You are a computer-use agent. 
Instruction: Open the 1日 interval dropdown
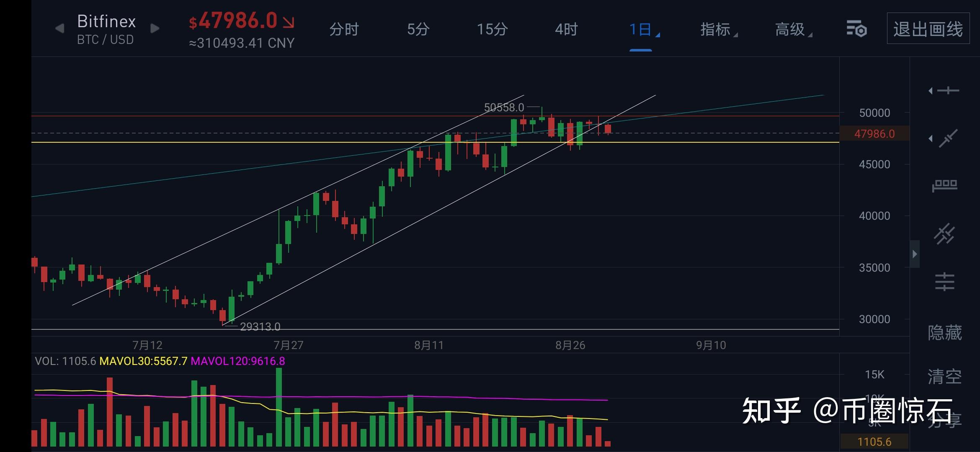point(644,29)
